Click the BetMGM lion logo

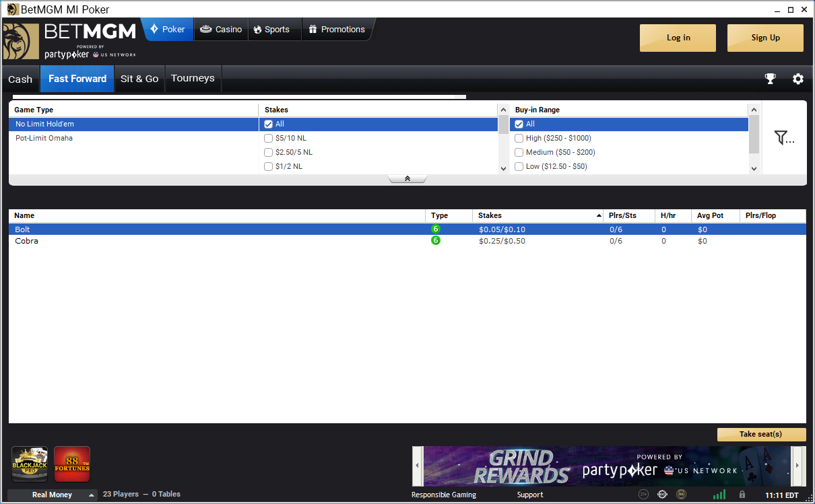pyautogui.click(x=21, y=42)
